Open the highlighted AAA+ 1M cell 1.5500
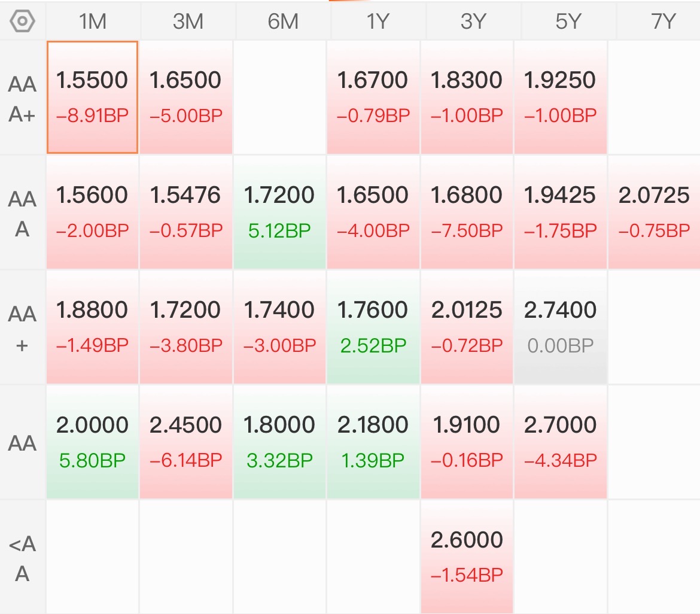The width and height of the screenshot is (700, 614). 92,98
